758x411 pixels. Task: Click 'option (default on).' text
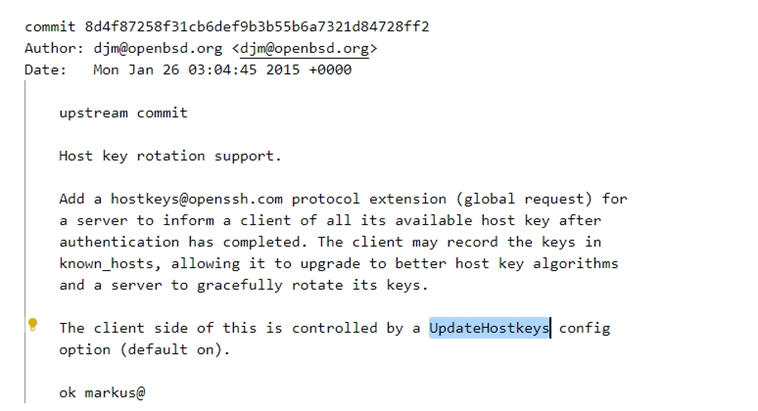pos(145,350)
